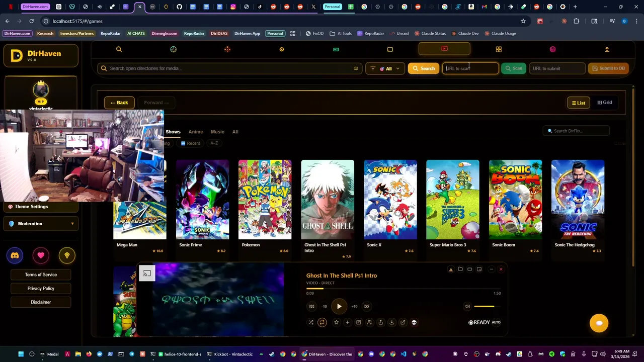Play Ghost In The Shell Ps1 Intro
This screenshot has height=362, width=644.
click(x=339, y=306)
